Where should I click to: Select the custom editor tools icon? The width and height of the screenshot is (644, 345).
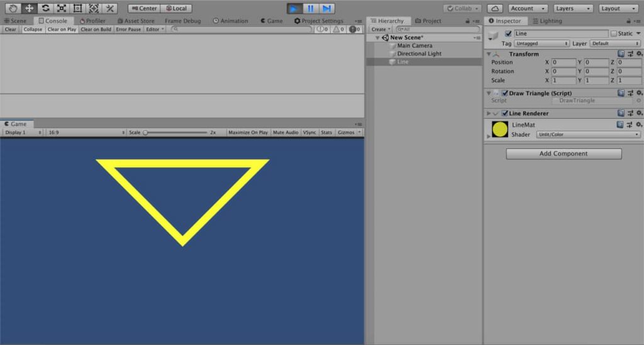[x=109, y=8]
